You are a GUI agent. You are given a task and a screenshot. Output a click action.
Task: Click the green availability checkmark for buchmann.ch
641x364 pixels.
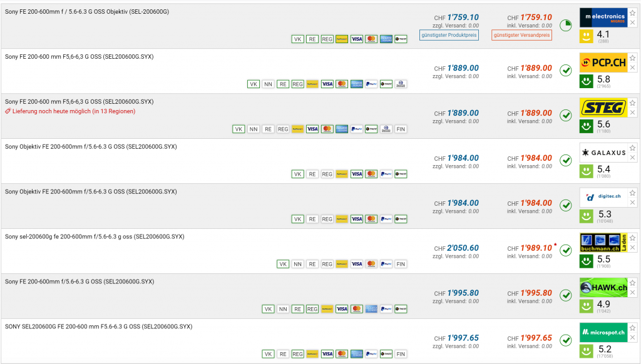[x=565, y=251]
